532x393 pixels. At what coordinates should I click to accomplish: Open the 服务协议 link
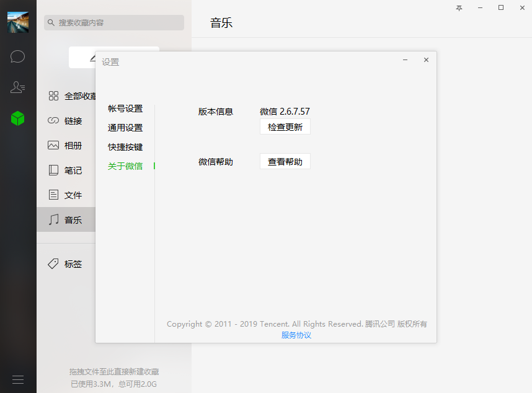click(296, 335)
